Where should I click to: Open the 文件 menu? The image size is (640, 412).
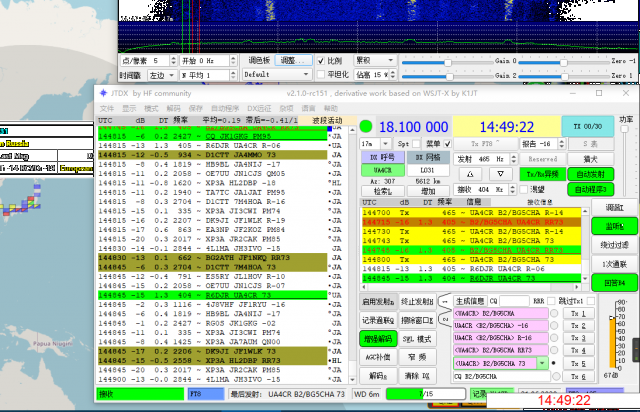107,108
